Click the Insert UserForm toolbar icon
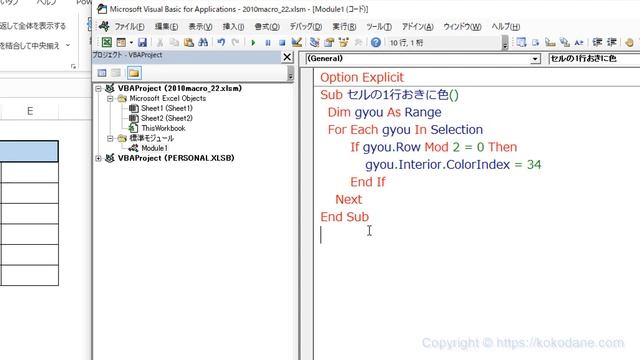The width and height of the screenshot is (640, 360). 121,42
